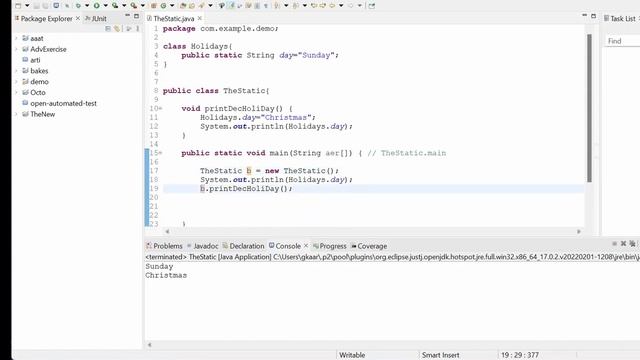Expand the TheNew project node
The height and width of the screenshot is (360, 640).
[16, 114]
